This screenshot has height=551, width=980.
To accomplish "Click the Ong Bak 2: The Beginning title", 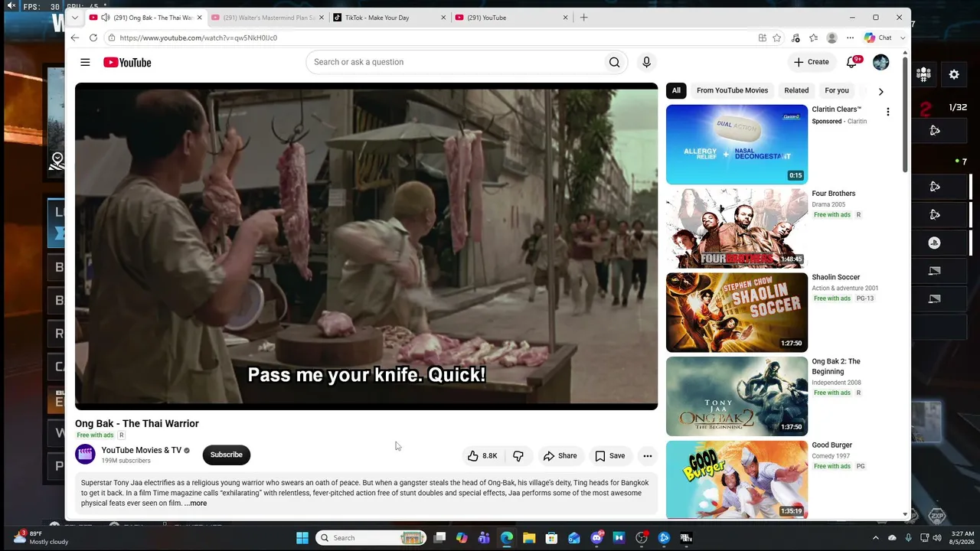I will (x=836, y=367).
